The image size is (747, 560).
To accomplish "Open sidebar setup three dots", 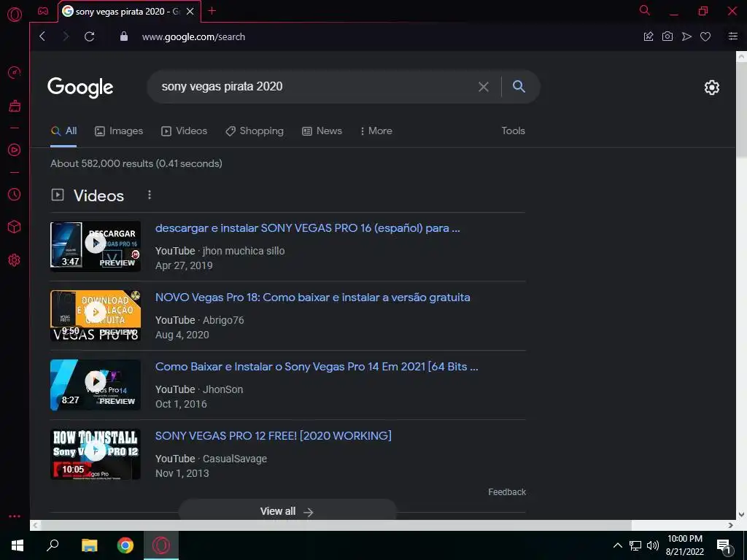I will coord(15,516).
